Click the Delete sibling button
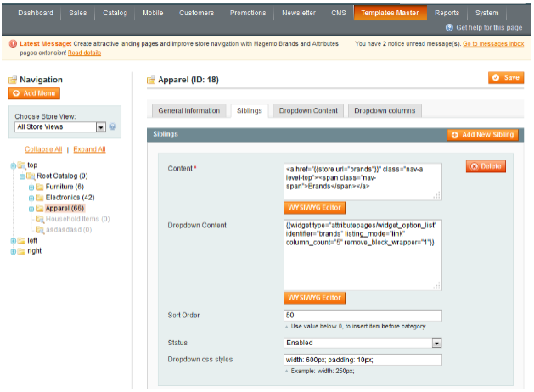 486,166
